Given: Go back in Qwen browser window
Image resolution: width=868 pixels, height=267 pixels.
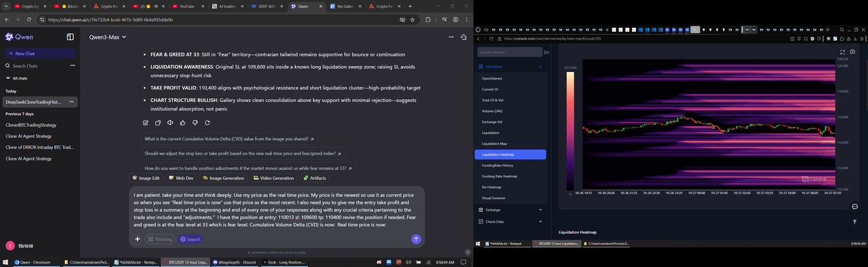Looking at the screenshot, I should [7, 20].
